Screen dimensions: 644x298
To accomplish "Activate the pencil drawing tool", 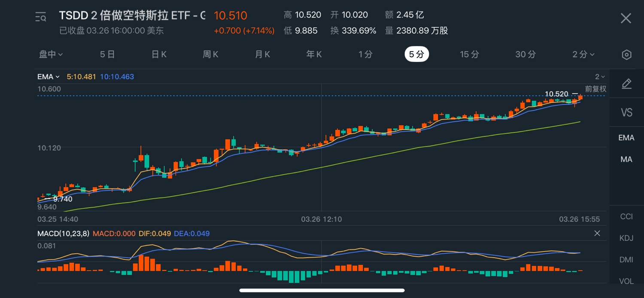I will 626,83.
